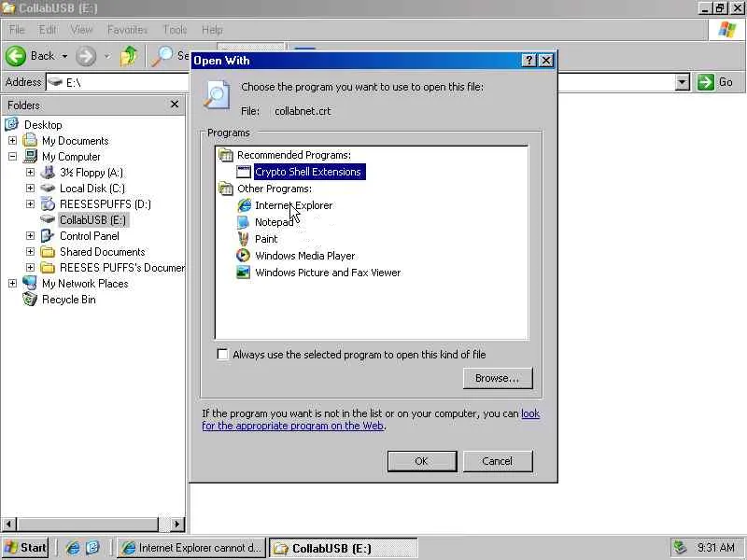The width and height of the screenshot is (747, 560).
Task: Expand REESESPUFFS (D:) node
Action: click(x=30, y=203)
